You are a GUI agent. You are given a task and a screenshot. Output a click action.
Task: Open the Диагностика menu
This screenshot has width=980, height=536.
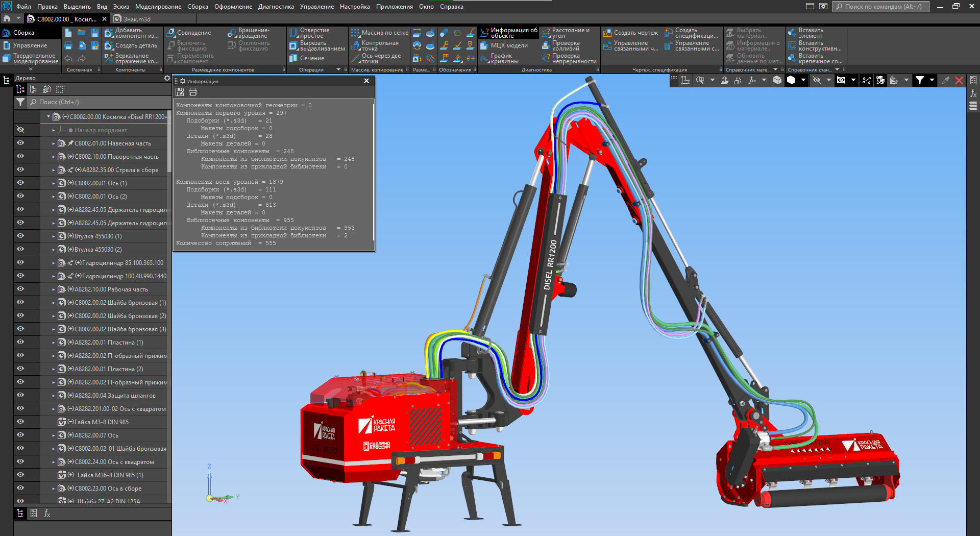[276, 7]
